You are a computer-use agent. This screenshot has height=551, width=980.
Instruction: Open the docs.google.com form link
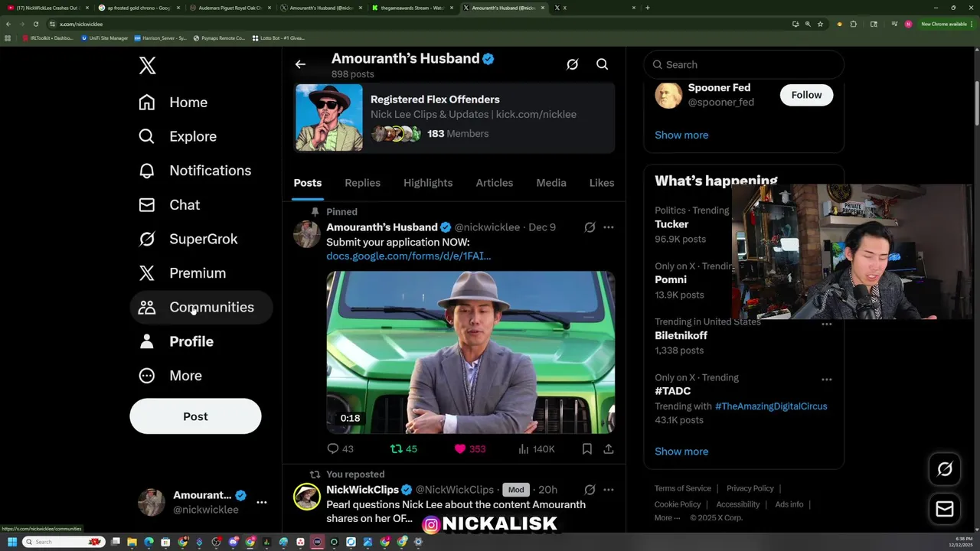tap(408, 256)
